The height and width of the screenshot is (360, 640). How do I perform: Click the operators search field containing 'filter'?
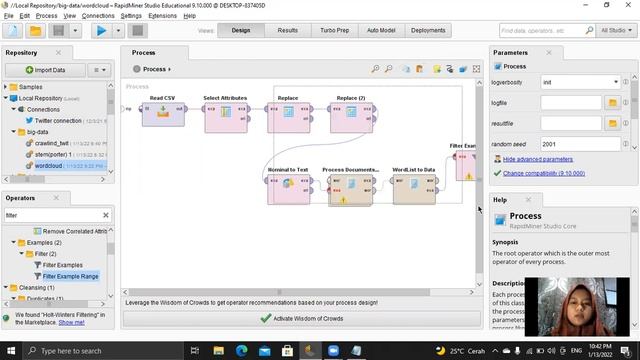(x=52, y=215)
